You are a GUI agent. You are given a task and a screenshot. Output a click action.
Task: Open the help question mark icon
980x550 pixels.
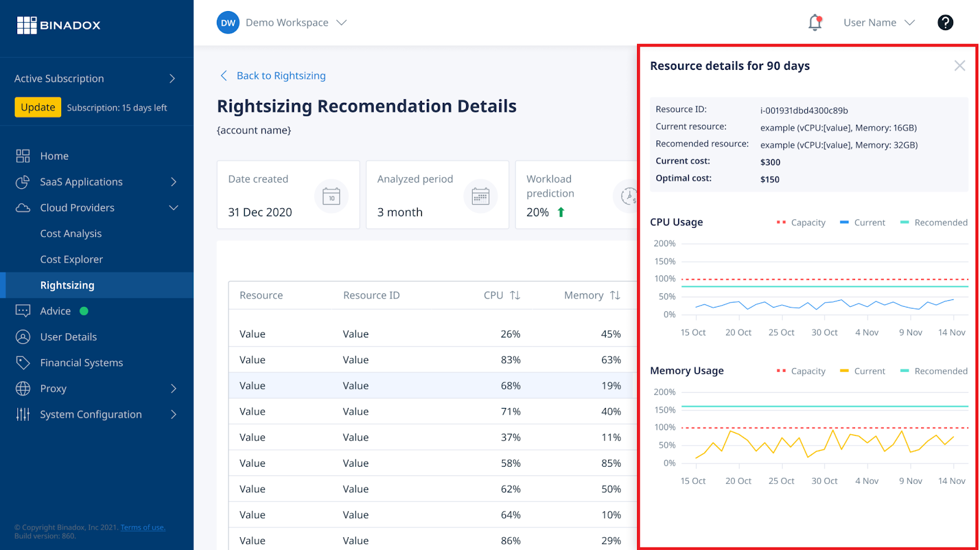pyautogui.click(x=945, y=23)
